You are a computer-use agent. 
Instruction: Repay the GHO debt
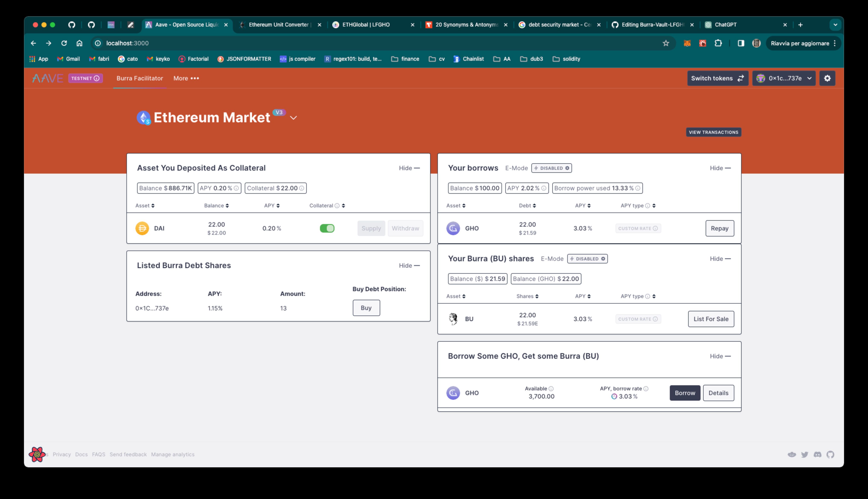click(x=720, y=228)
